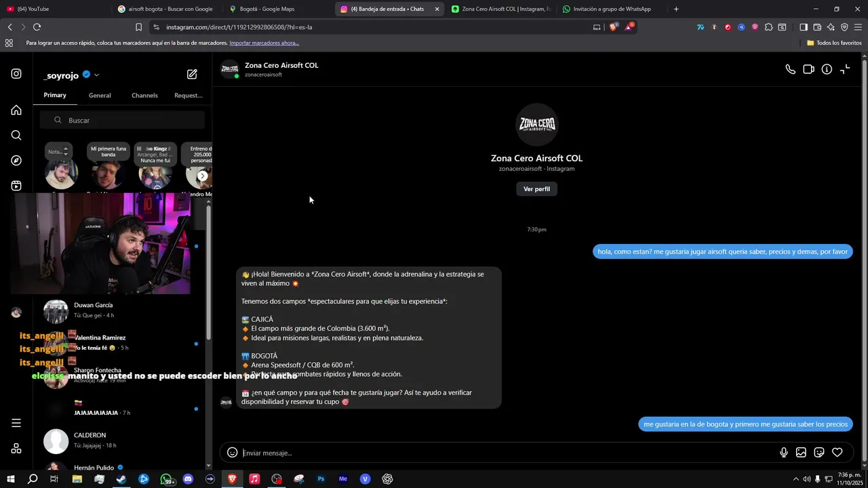This screenshot has width=868, height=488.
Task: Click the Zona Cero Airsoft COL chat header name
Action: click(281, 65)
